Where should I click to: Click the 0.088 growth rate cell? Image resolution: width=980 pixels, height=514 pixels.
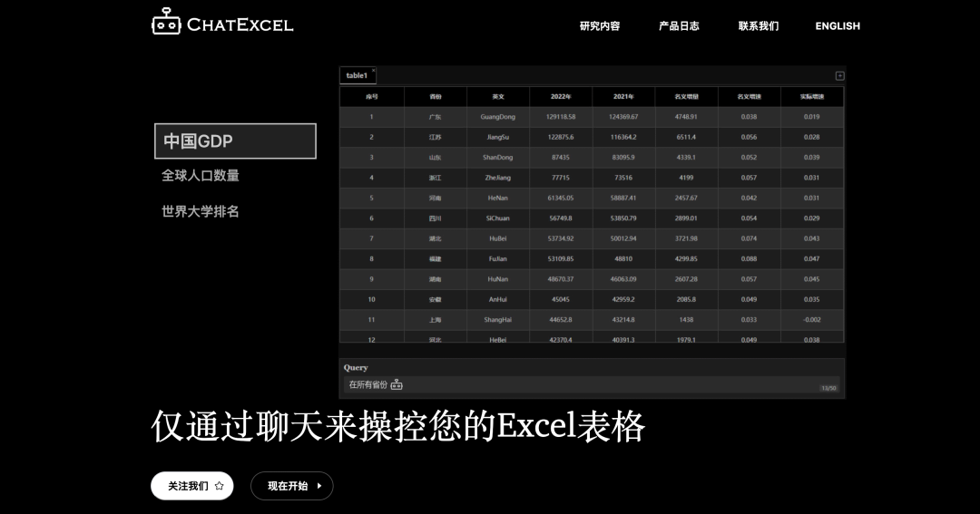[750, 258]
